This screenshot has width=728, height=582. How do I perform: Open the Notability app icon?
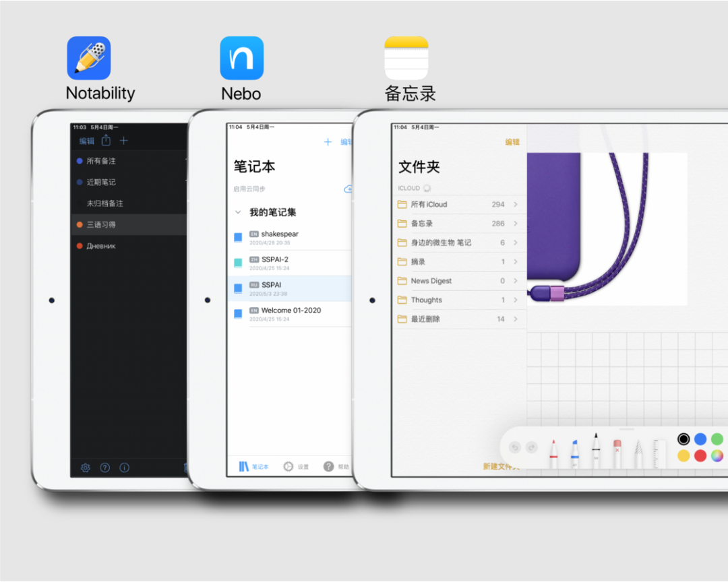(x=89, y=58)
